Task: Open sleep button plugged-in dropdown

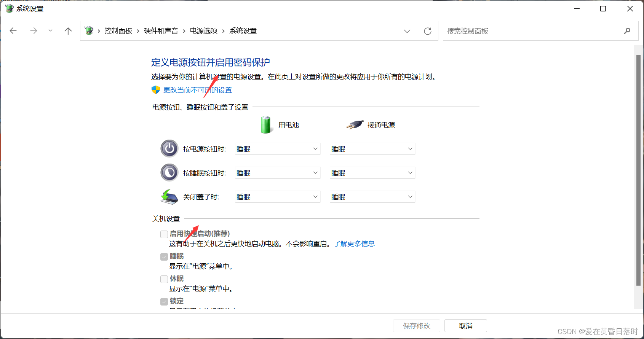Action: point(372,173)
